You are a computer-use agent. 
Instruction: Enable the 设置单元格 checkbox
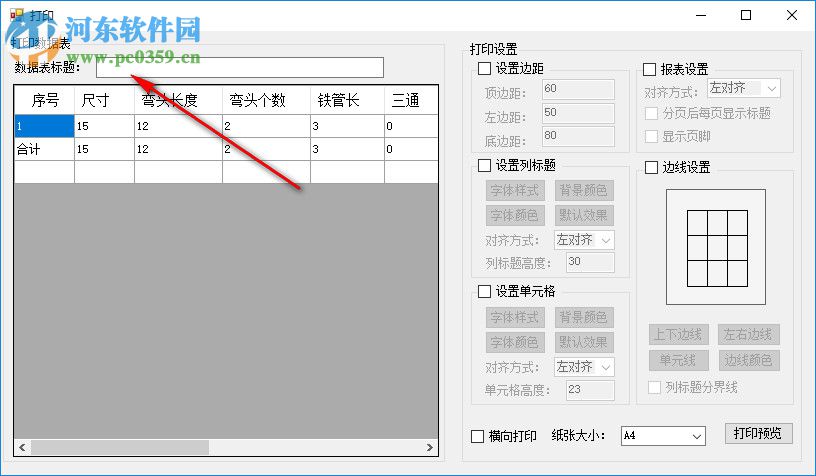click(x=484, y=291)
